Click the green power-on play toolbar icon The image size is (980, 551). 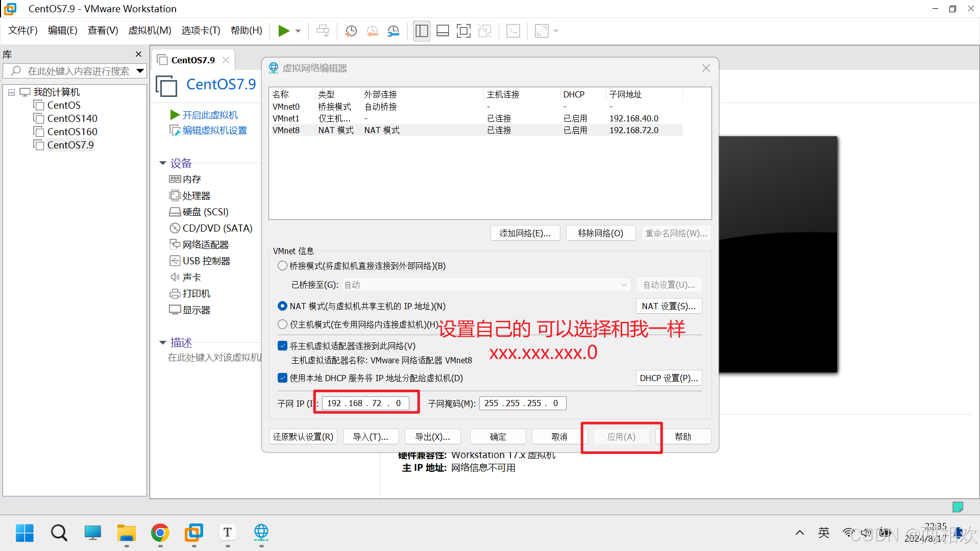284,31
